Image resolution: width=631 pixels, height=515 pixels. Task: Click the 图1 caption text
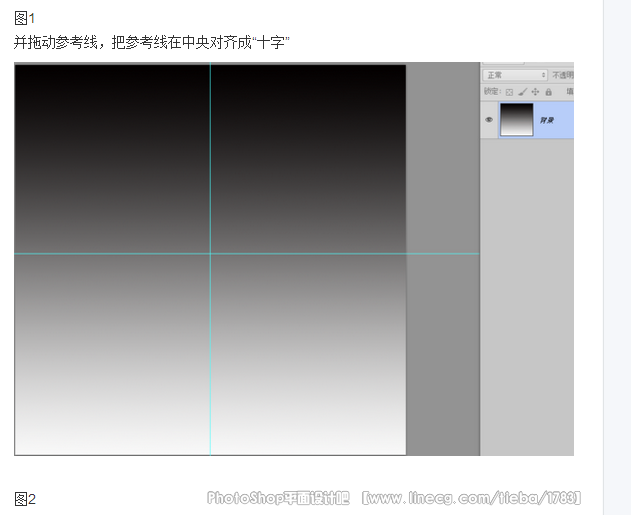click(x=25, y=18)
